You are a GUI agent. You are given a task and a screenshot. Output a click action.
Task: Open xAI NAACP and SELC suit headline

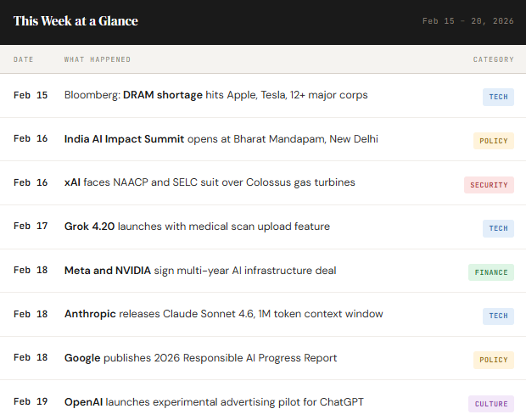pos(210,182)
